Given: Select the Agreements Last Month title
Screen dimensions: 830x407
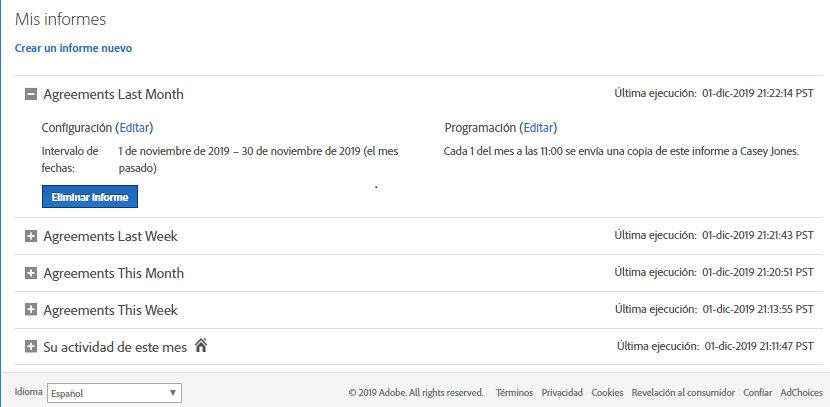Looking at the screenshot, I should coord(113,94).
